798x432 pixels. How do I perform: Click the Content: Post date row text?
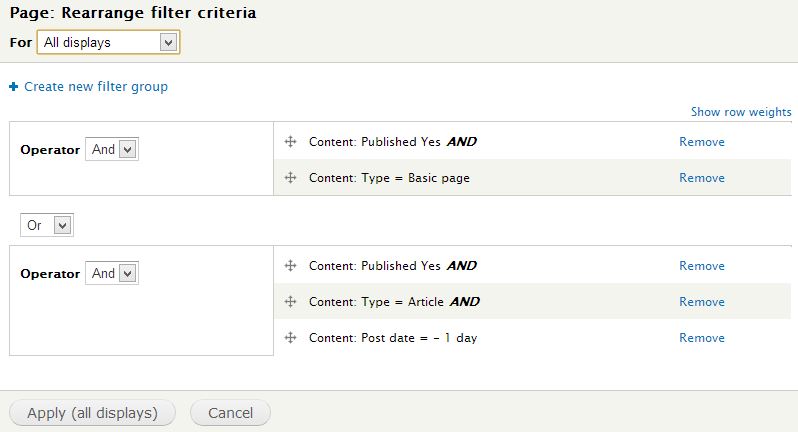(x=393, y=338)
